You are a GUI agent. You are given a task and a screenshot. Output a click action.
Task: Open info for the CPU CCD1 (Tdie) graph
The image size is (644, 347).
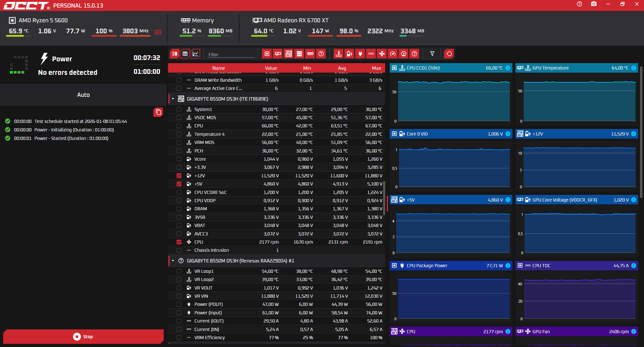(x=508, y=68)
